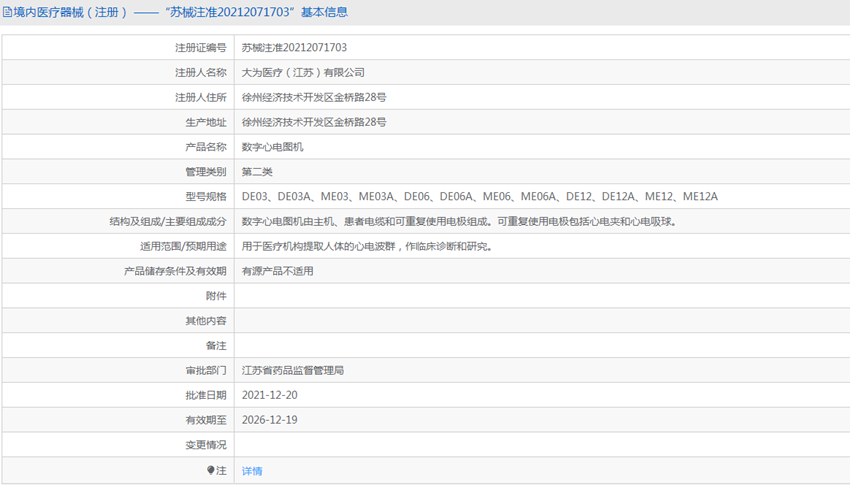Click the 管理类别 label
Image resolution: width=850 pixels, height=487 pixels.
(206, 172)
